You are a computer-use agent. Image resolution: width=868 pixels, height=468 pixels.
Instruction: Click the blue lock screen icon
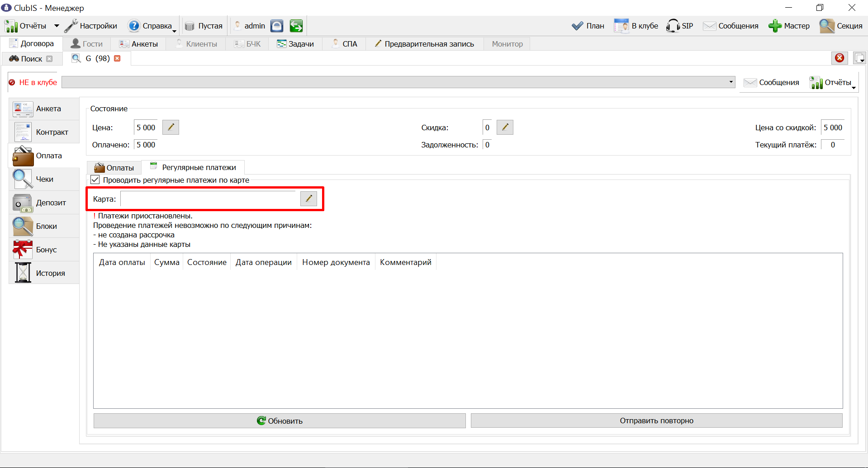pyautogui.click(x=277, y=26)
